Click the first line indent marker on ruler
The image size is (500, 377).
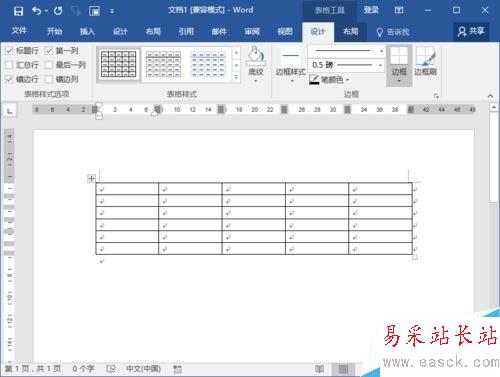click(99, 105)
